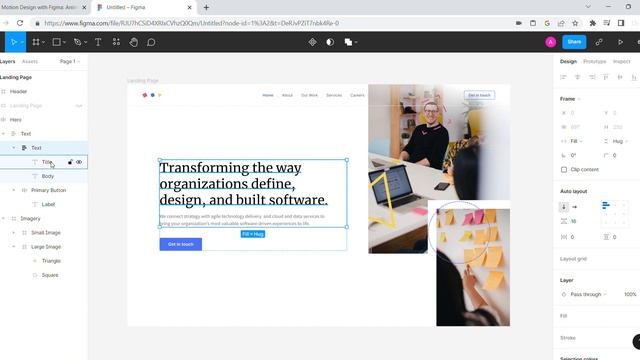The width and height of the screenshot is (640, 360).
Task: Open the Resources tool
Action: coord(116,42)
